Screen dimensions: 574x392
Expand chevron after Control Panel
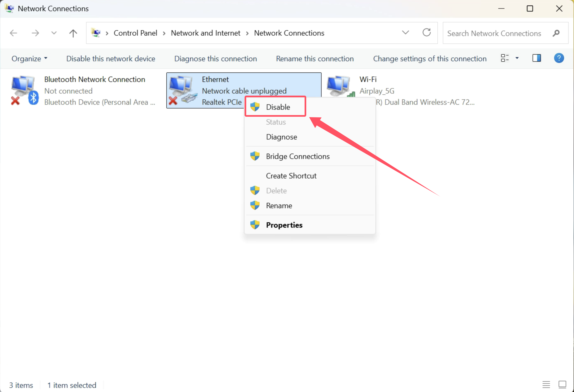click(x=164, y=33)
